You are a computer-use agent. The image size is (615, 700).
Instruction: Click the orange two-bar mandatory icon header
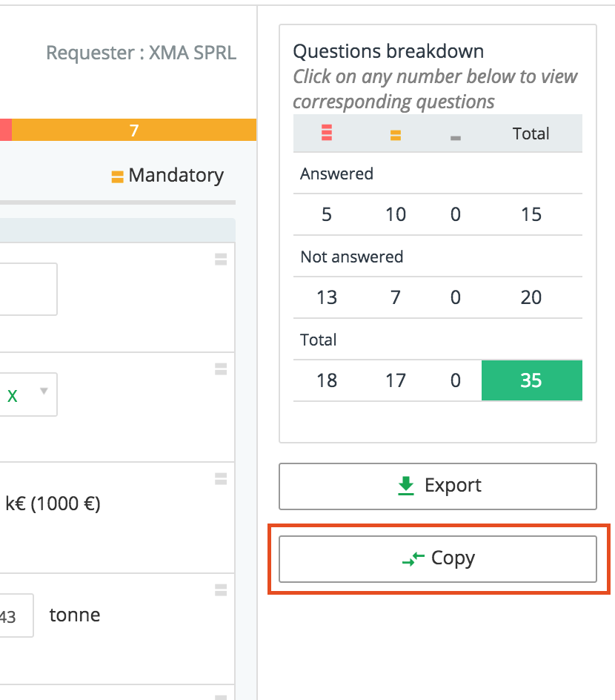click(395, 135)
